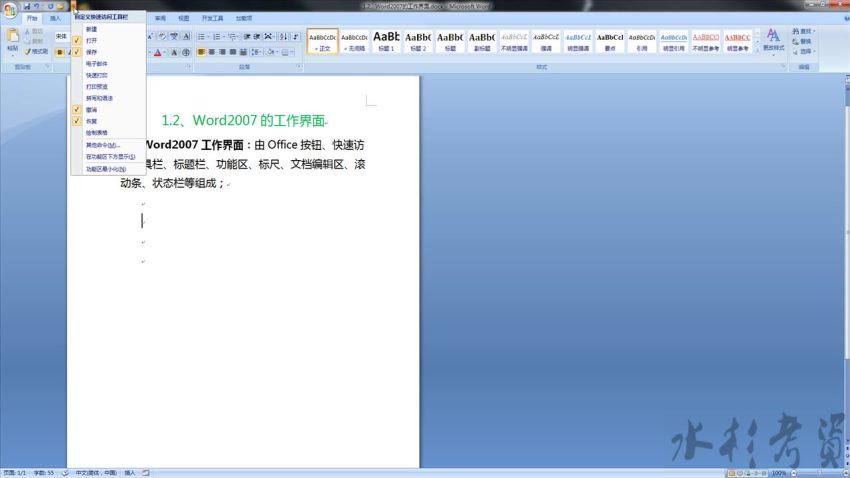This screenshot has width=850, height=478.
Task: Click the 100% zoom level button
Action: pyautogui.click(x=779, y=473)
